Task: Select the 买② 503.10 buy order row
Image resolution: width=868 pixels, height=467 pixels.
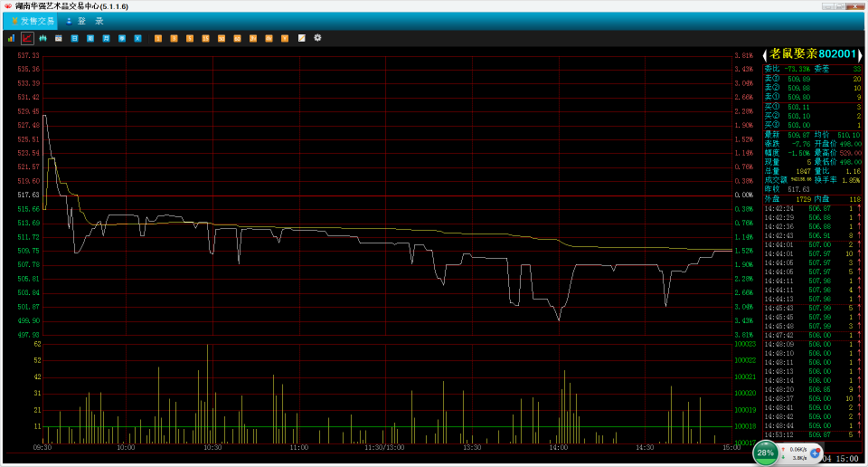Action: point(813,116)
